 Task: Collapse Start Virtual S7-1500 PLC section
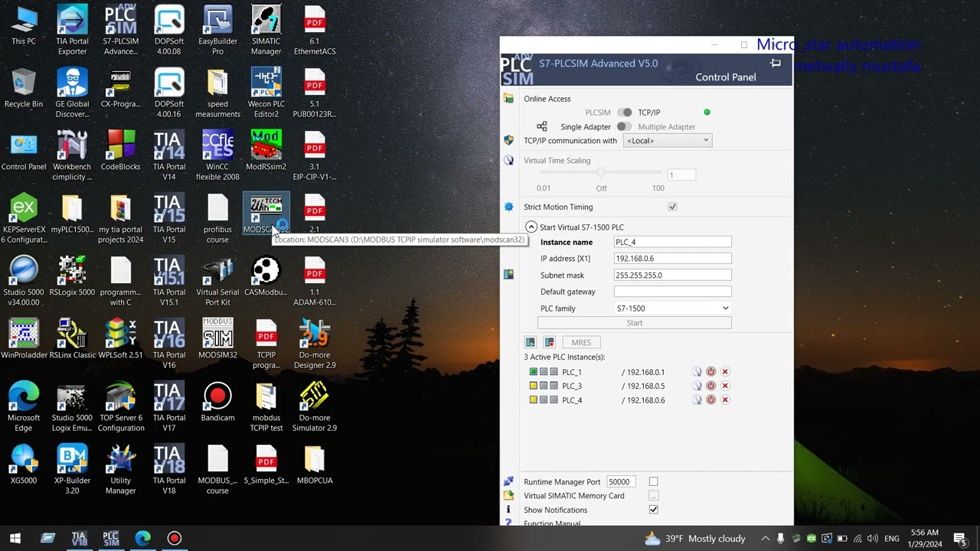[x=531, y=227]
